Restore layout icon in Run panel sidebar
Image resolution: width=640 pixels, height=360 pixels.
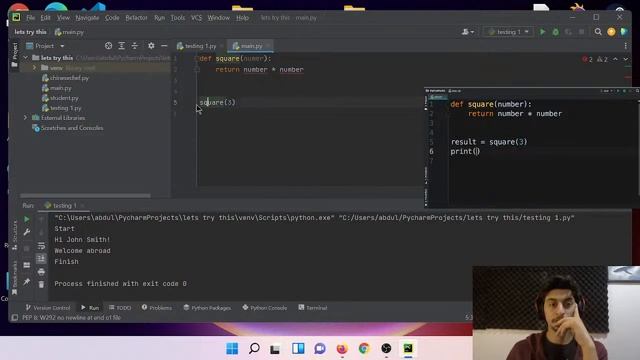click(27, 265)
